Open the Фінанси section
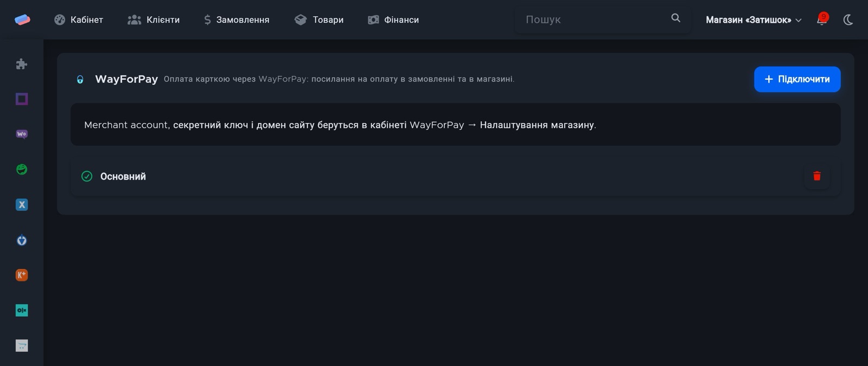This screenshot has width=868, height=366. pyautogui.click(x=393, y=20)
